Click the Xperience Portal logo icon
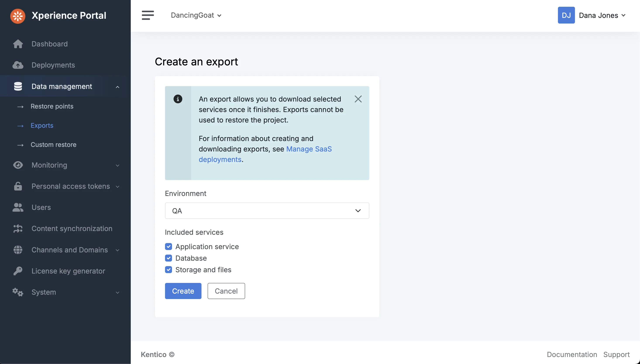640x364 pixels. point(18,16)
